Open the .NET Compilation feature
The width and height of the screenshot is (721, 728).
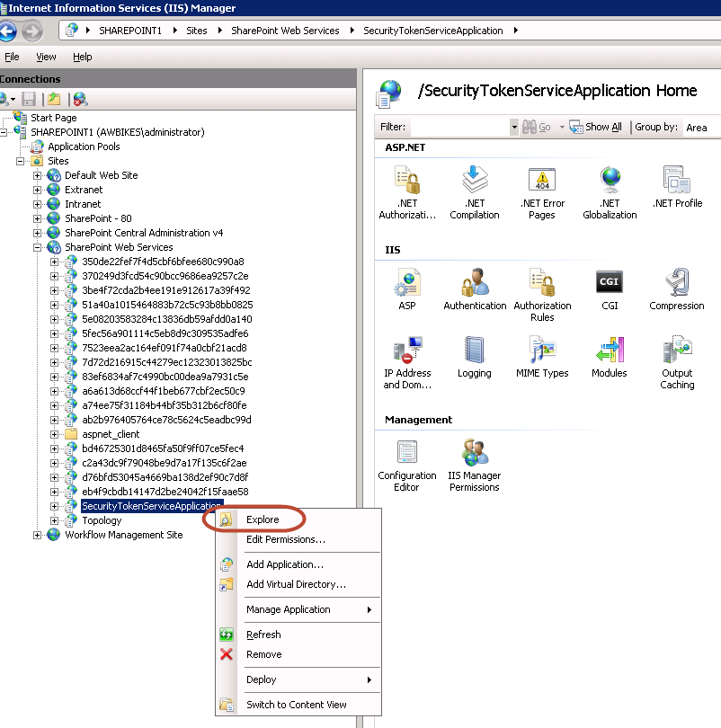[x=475, y=192]
